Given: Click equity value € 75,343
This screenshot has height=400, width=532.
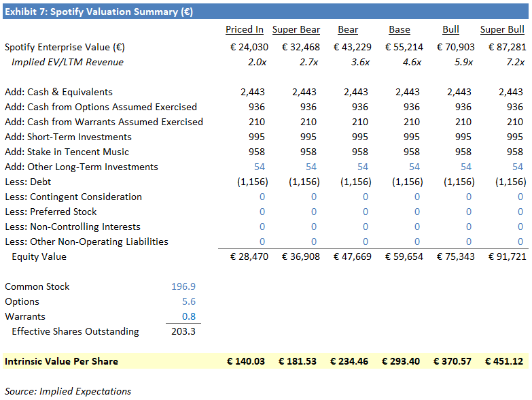Looking at the screenshot, I should pyautogui.click(x=455, y=256).
